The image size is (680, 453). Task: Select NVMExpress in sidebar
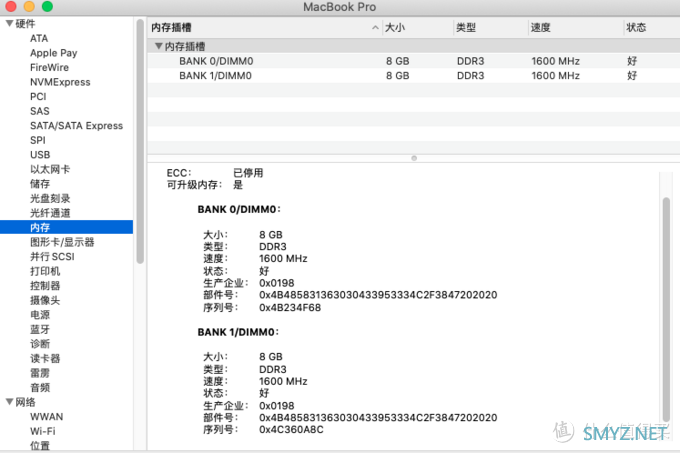[x=60, y=82]
